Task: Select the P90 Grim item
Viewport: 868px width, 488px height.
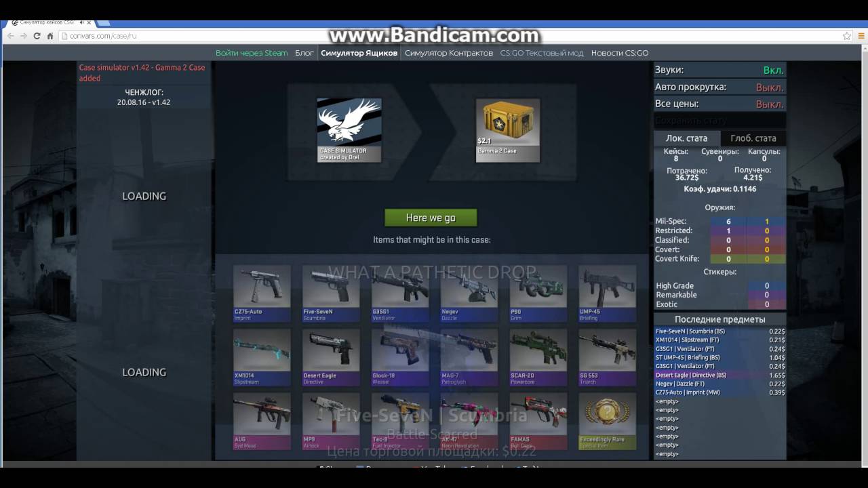Action: (x=539, y=293)
